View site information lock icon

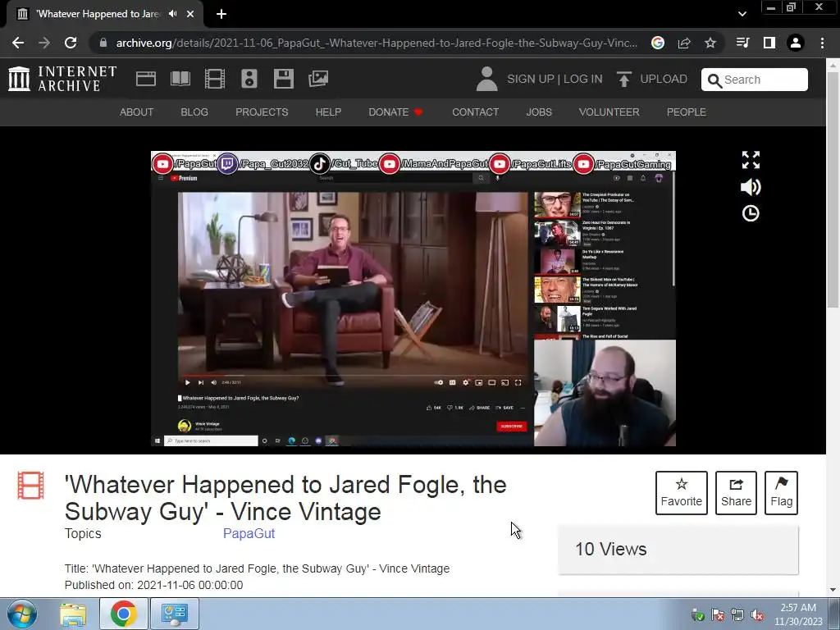pyautogui.click(x=103, y=43)
